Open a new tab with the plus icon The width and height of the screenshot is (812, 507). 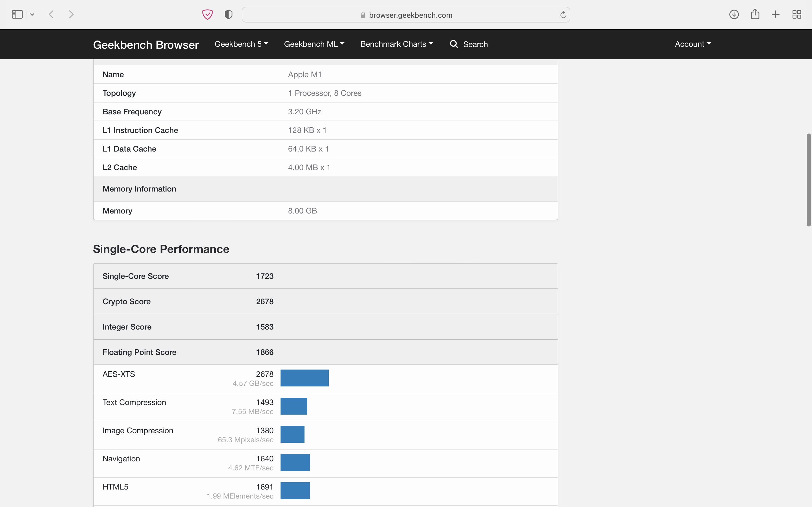(x=776, y=14)
